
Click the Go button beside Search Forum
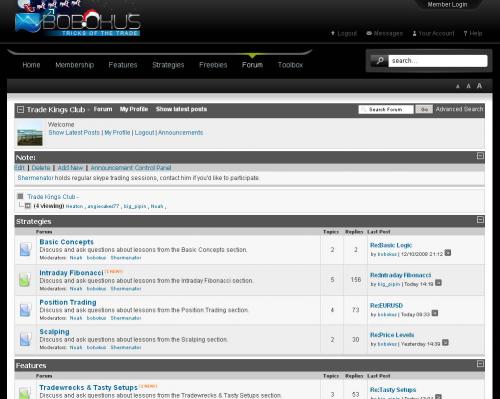tap(424, 109)
